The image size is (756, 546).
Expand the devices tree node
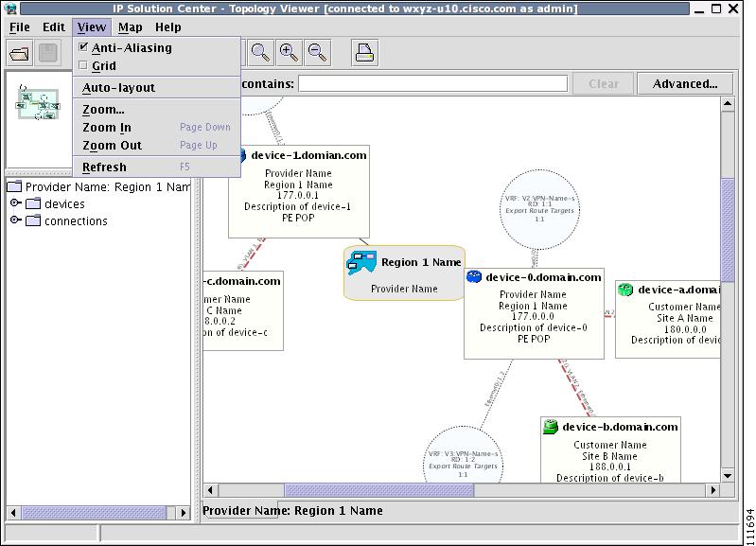(15, 203)
